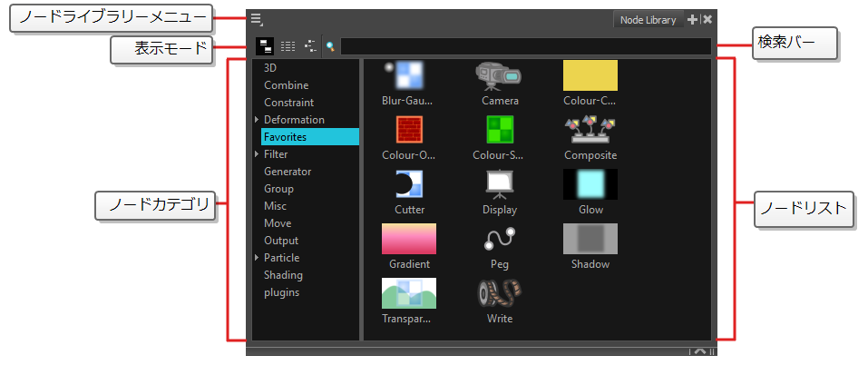Click in the node search bar
This screenshot has width=868, height=365.
tap(524, 44)
